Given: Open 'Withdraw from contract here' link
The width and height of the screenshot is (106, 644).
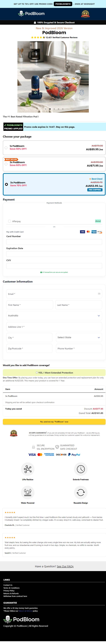Looking at the screenshot, I should (15, 596).
